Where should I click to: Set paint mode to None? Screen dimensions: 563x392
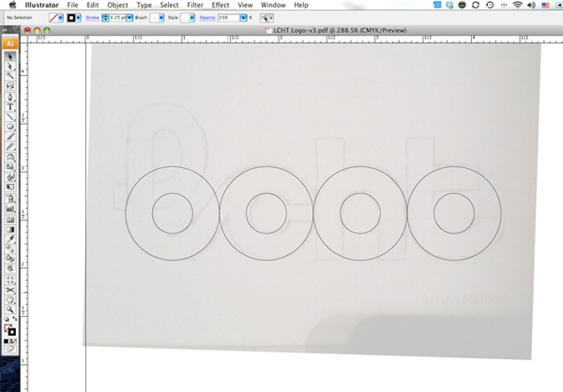tap(14, 341)
